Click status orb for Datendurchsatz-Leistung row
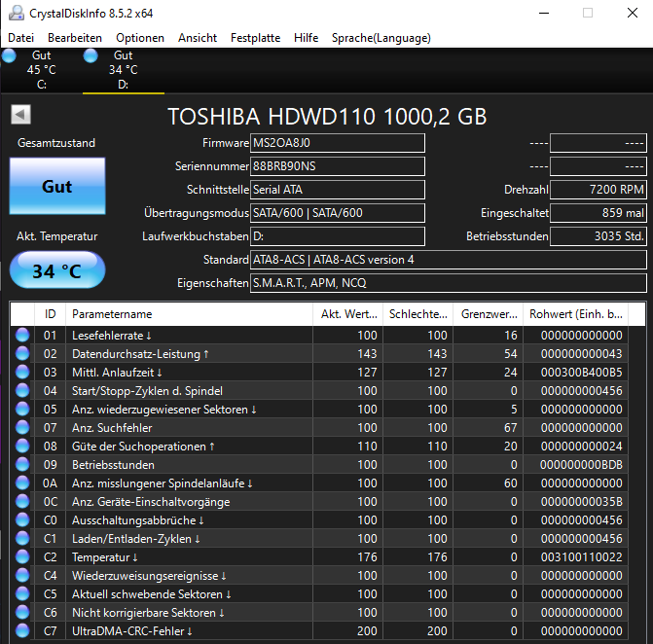 pyautogui.click(x=22, y=353)
